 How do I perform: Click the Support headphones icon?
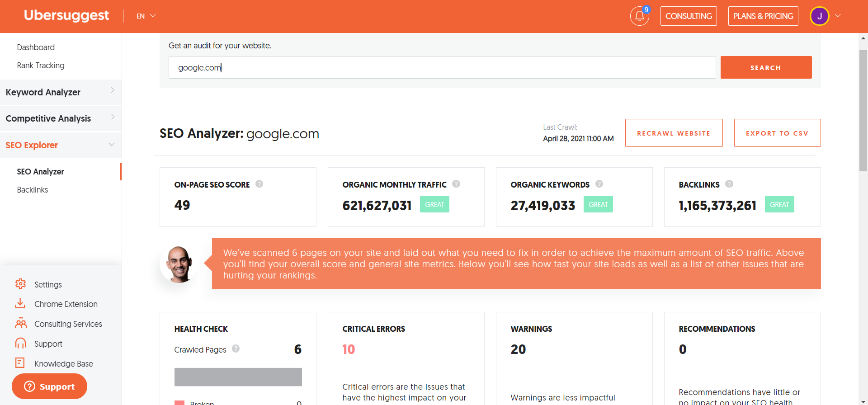coord(20,344)
